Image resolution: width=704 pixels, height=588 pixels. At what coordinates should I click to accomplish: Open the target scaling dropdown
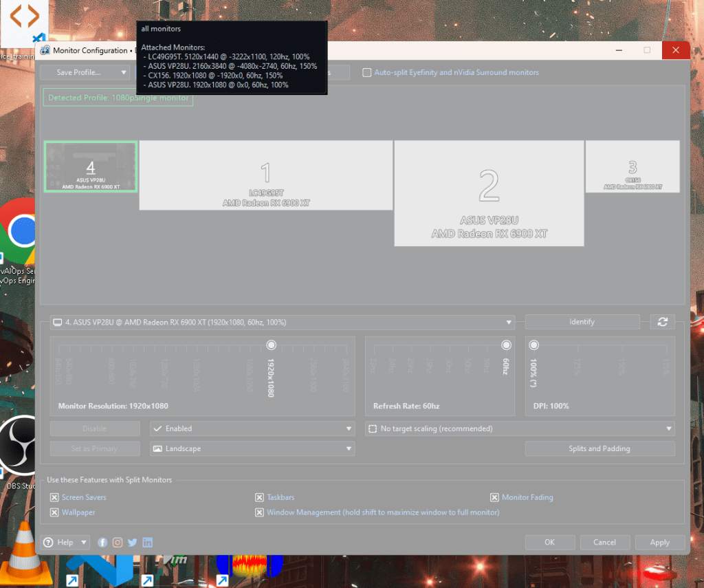pyautogui.click(x=520, y=428)
